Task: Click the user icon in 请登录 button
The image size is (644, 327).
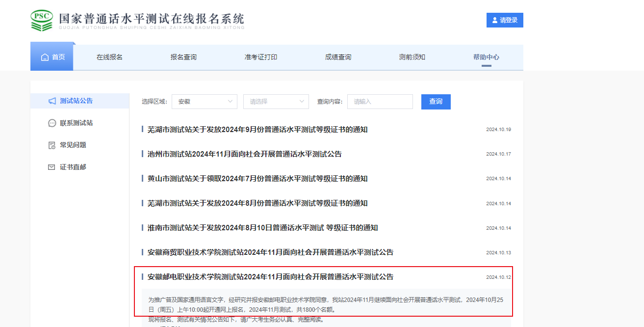Action: 494,20
